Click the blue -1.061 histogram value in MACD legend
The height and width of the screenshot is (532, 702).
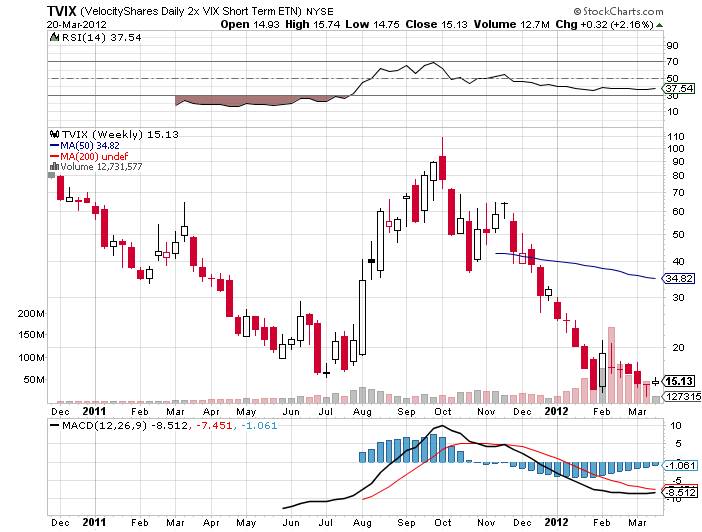point(259,425)
